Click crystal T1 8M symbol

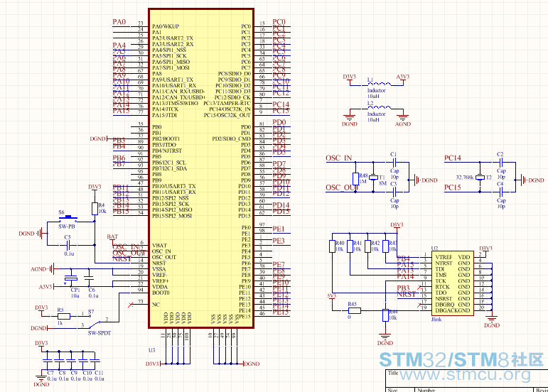[373, 178]
